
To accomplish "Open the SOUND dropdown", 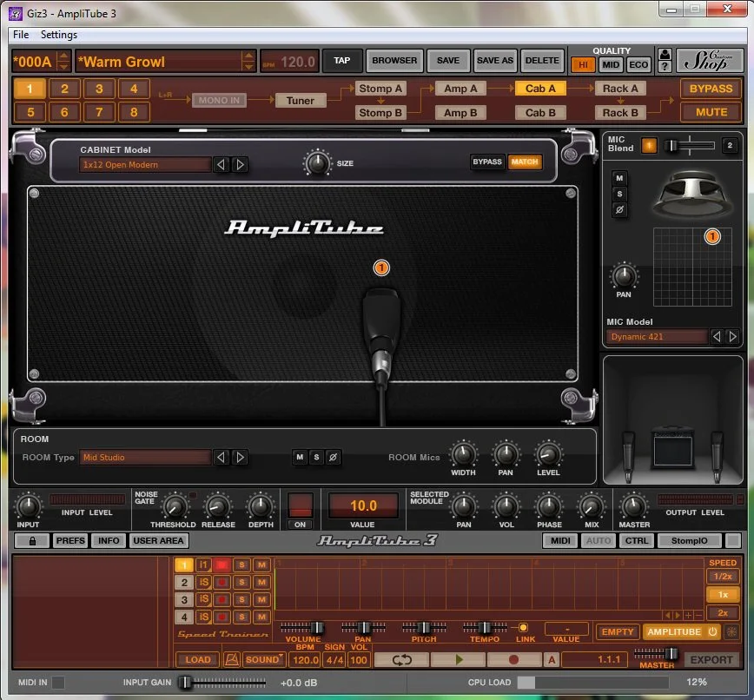I will pyautogui.click(x=264, y=660).
